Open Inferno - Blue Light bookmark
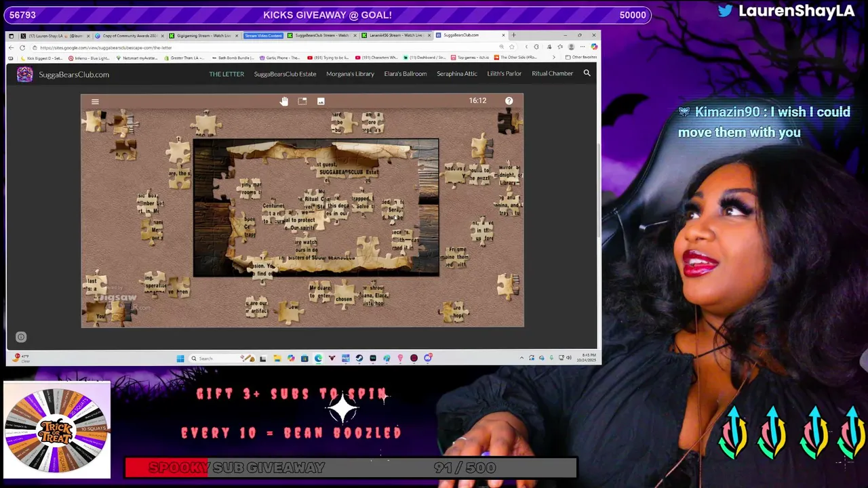868x488 pixels. 88,58
